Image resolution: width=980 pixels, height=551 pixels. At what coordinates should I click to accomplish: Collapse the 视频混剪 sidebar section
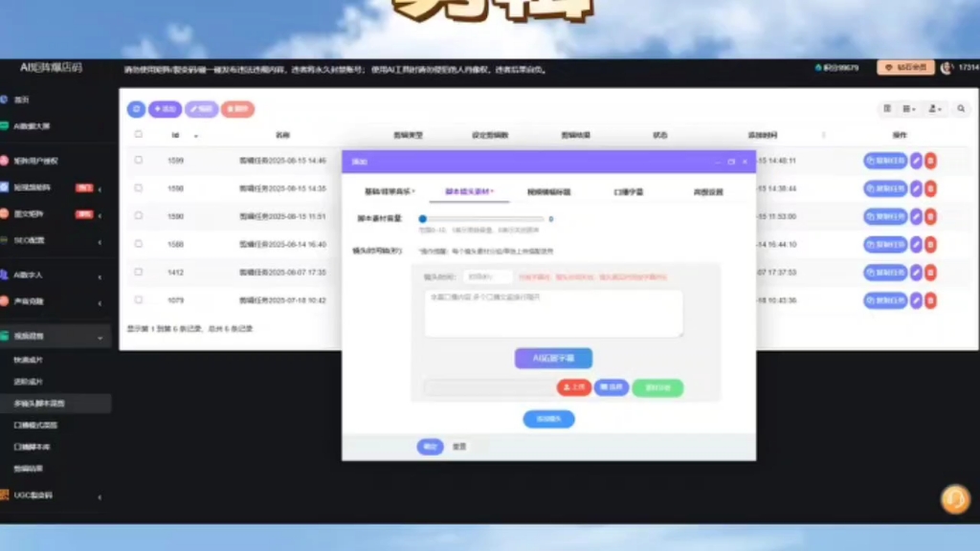click(100, 338)
